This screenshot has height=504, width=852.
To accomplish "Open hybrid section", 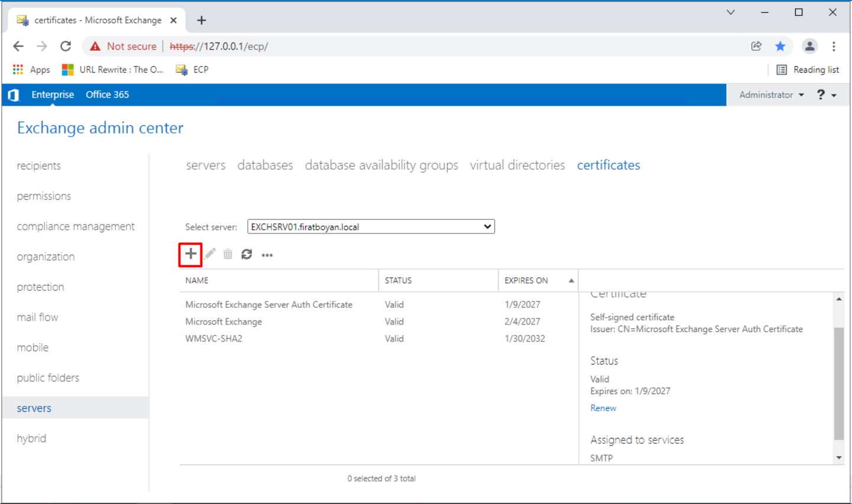I will tap(31, 438).
